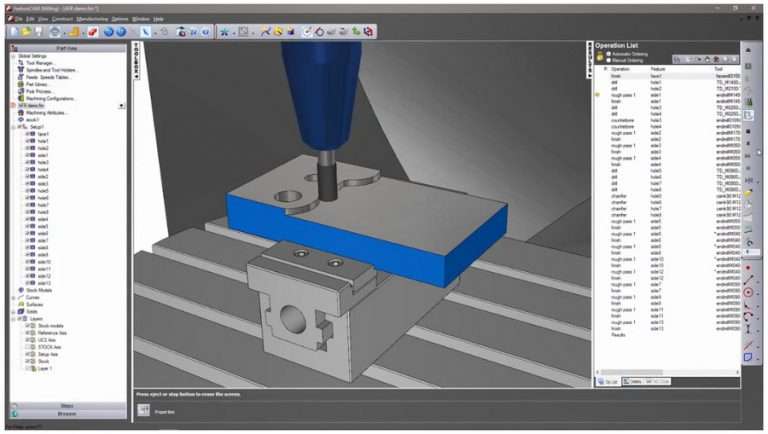Collapse the Global Settings node
Screen dimensions: 768x434
pos(14,56)
